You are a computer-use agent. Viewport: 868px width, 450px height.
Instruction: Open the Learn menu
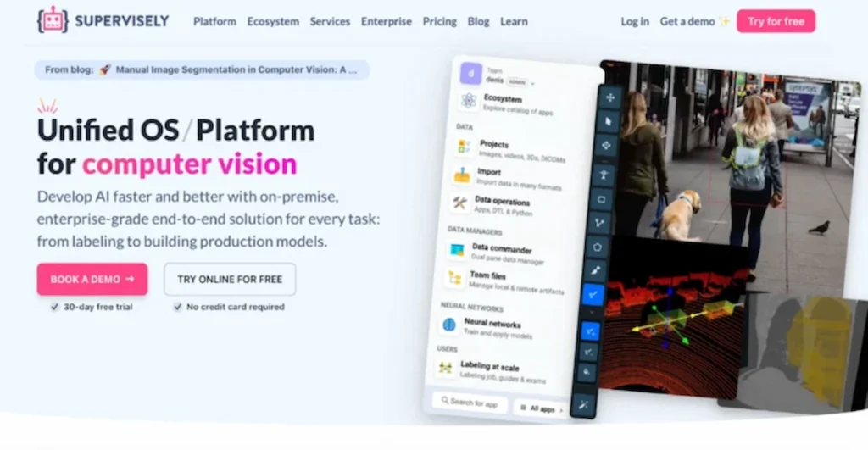coord(514,21)
